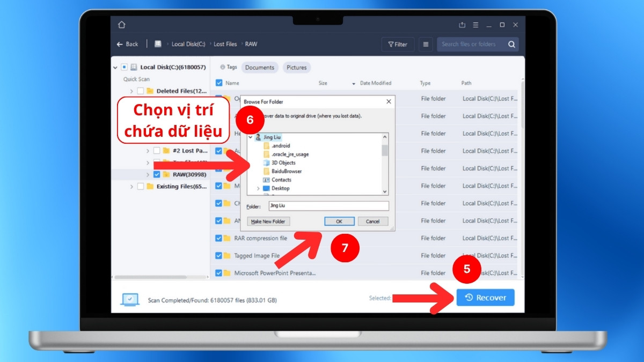Check the #2 Lost Pa... checkbox

157,151
